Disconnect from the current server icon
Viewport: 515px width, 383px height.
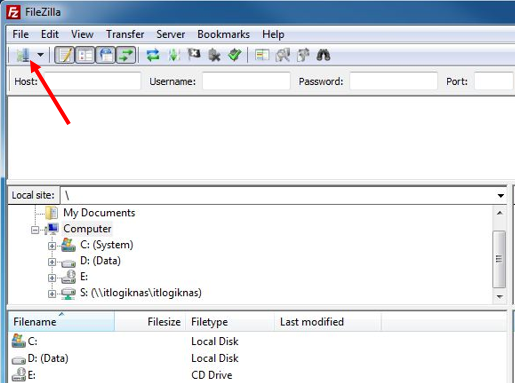coord(214,55)
